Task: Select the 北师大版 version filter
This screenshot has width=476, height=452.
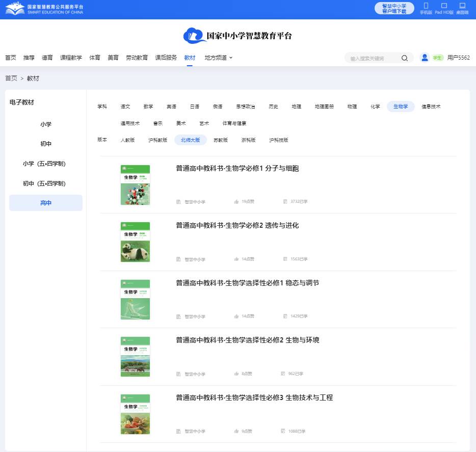Action: 190,140
